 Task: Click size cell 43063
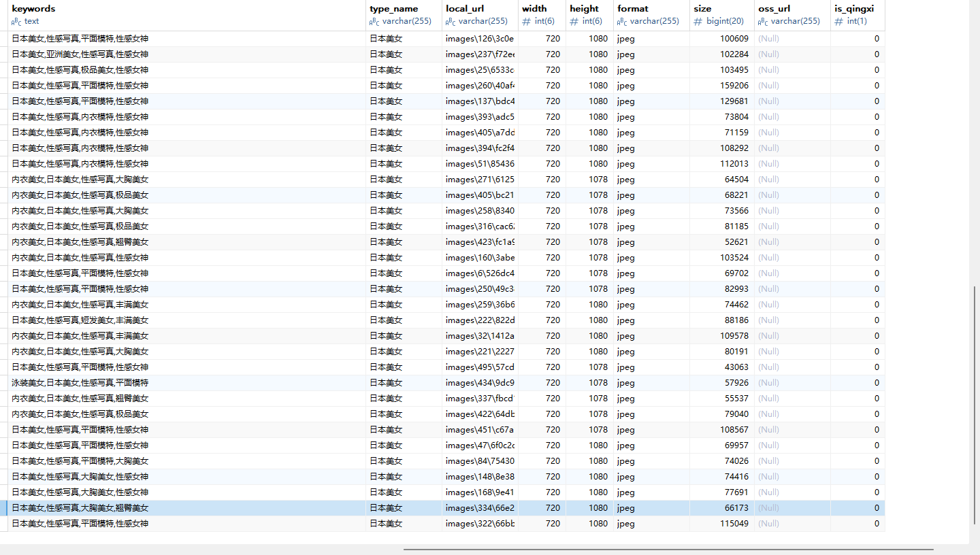(722, 367)
